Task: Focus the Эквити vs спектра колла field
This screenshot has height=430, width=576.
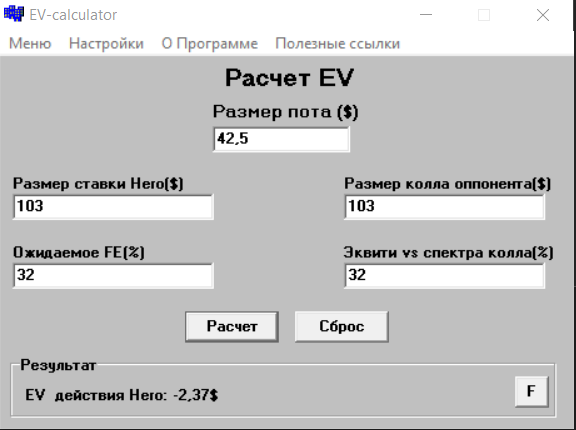Action: point(444,276)
